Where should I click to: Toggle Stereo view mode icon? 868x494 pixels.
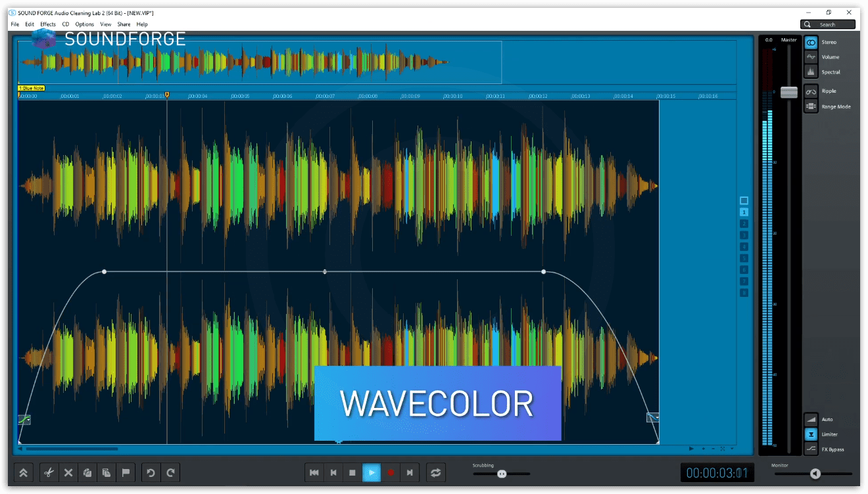[x=811, y=42]
